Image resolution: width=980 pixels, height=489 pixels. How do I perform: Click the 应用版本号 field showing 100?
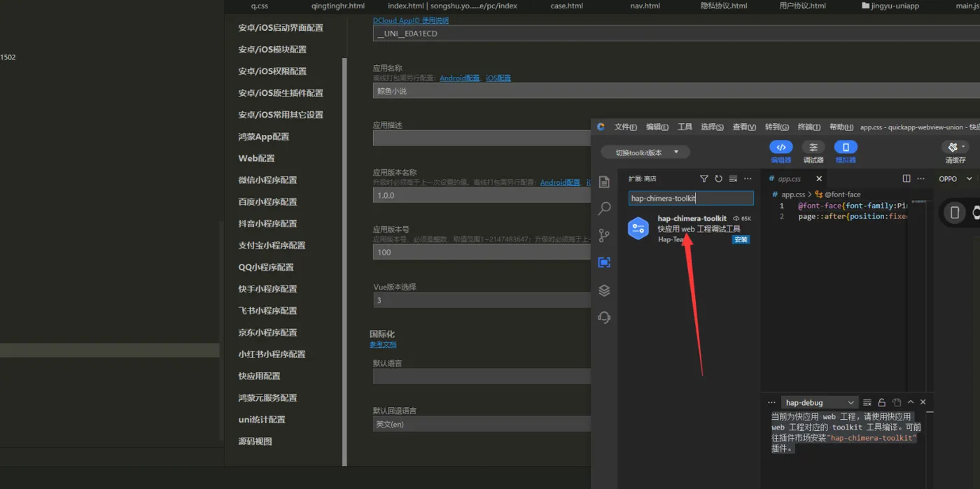coord(482,252)
